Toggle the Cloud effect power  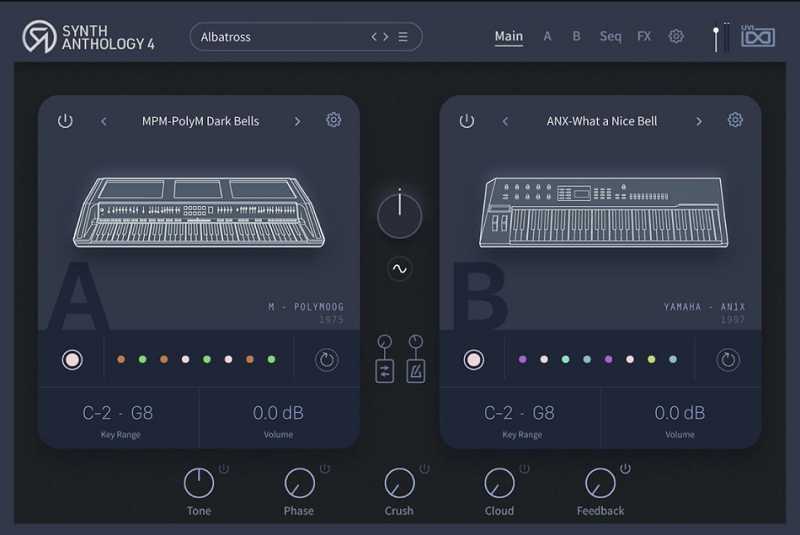coord(524,468)
